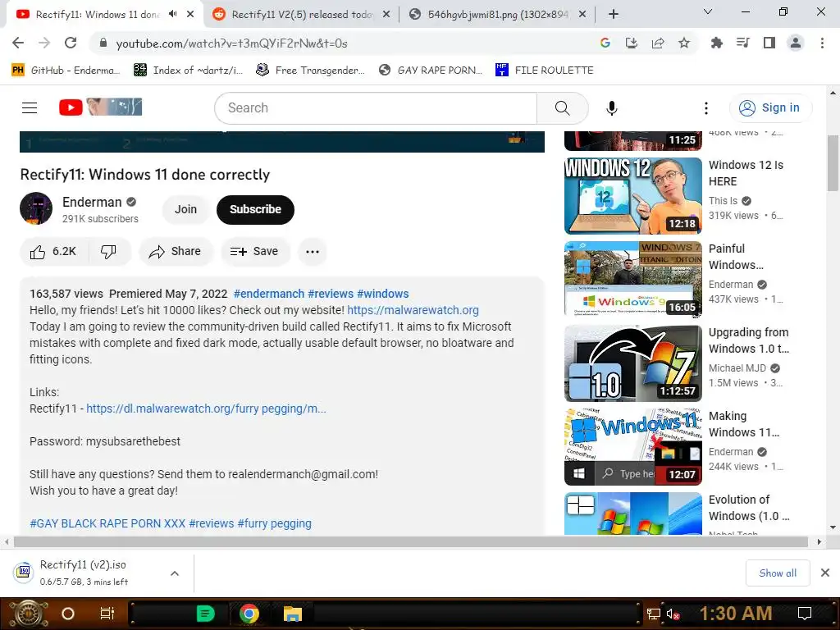Open the #windows hashtag link
Screen dimensions: 840x630
[x=382, y=294]
